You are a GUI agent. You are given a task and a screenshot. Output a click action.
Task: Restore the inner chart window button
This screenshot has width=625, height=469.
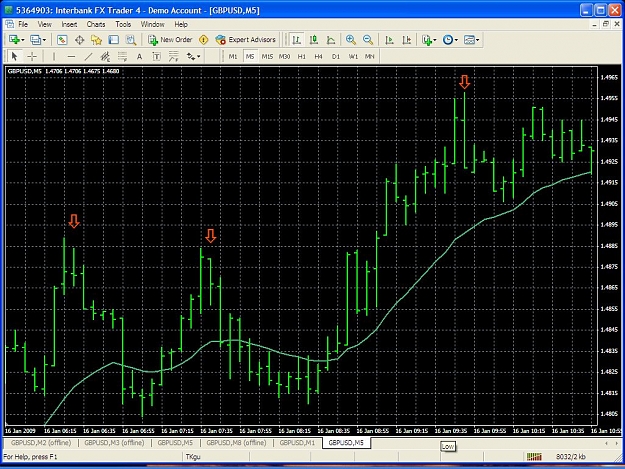[x=605, y=24]
